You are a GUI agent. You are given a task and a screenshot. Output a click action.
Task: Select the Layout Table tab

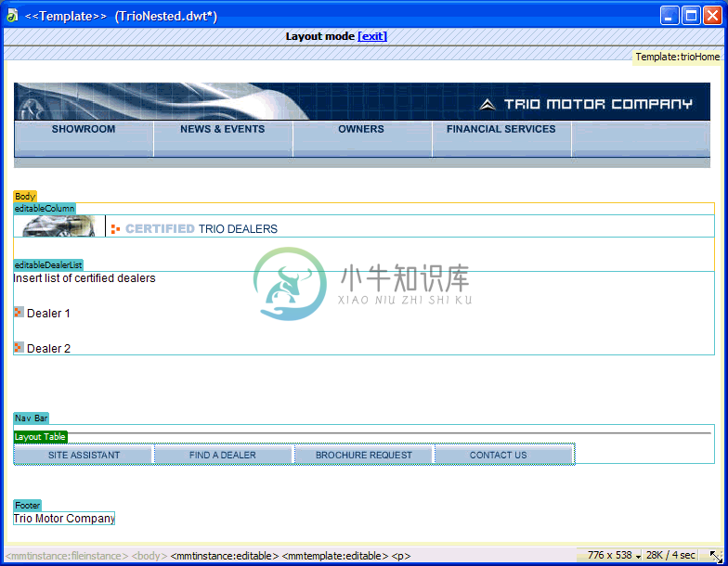[x=41, y=436]
